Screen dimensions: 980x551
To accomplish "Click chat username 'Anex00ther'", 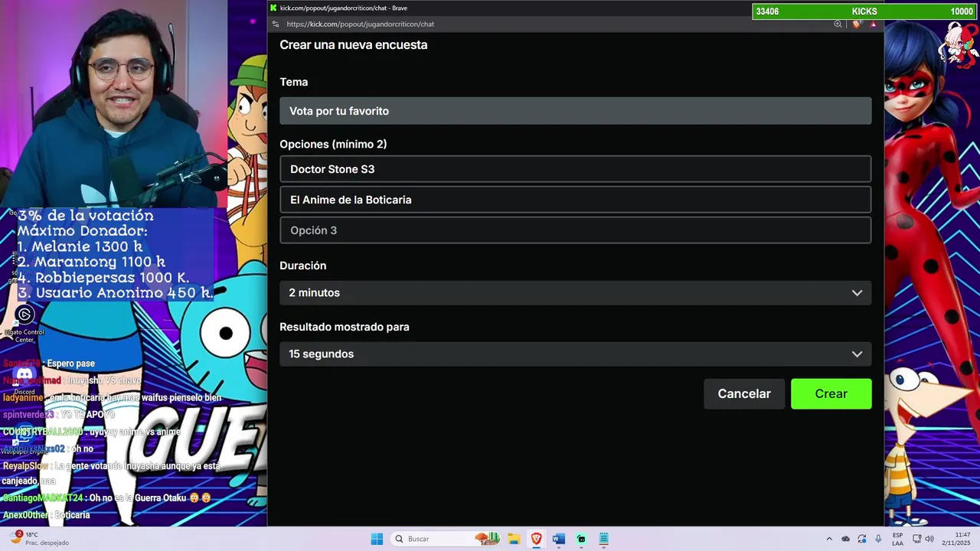I will click(24, 515).
